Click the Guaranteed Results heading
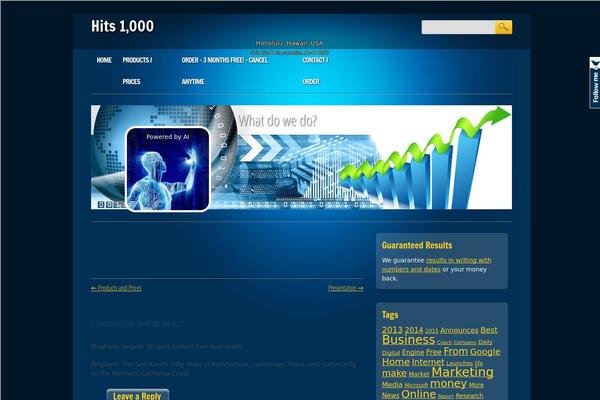Viewport: 600px width, 400px height. 417,245
